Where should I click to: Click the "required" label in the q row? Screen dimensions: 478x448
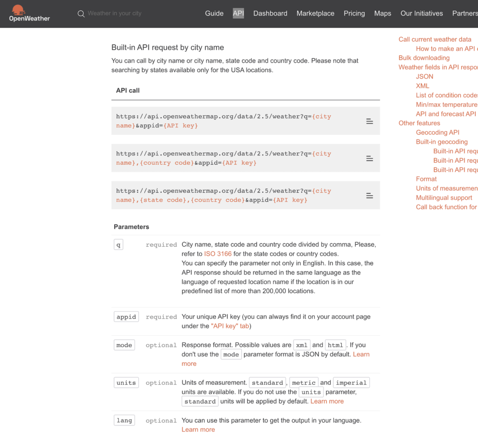[x=161, y=245]
